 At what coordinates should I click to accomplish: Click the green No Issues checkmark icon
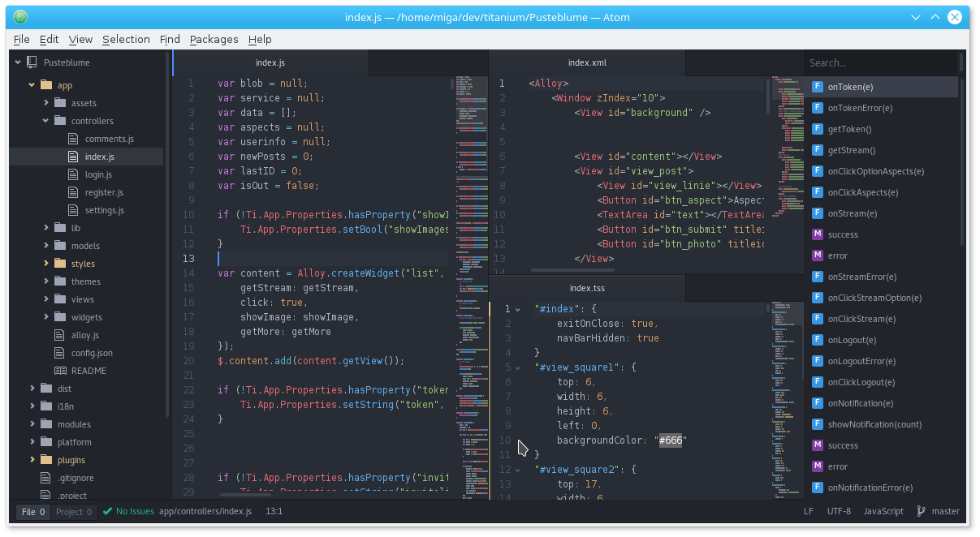click(x=107, y=511)
